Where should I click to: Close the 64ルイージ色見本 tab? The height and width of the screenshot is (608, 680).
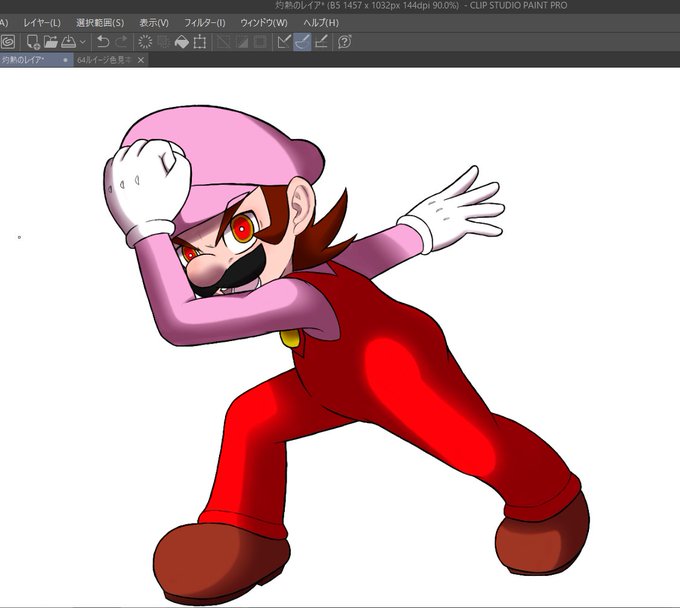coord(141,60)
